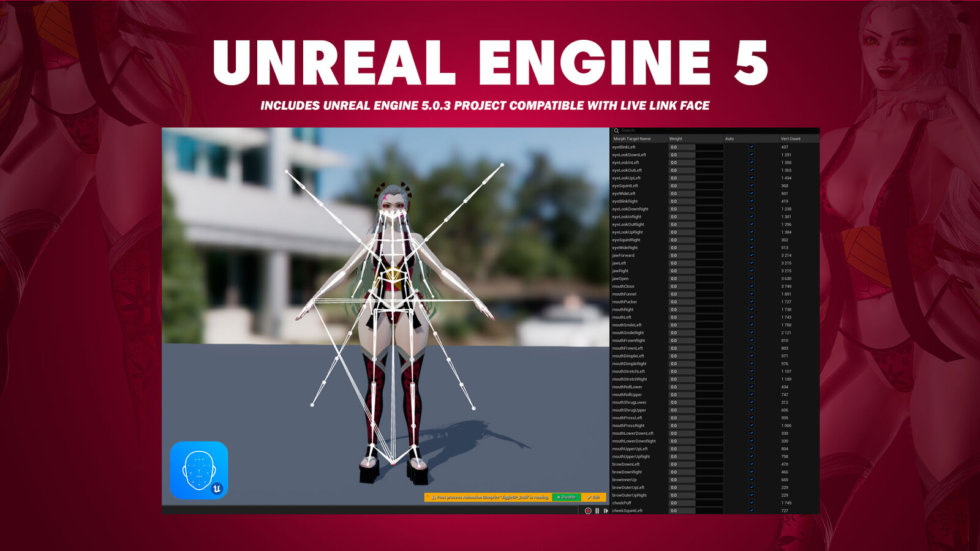Click the search magnifier icon
Viewport: 980px width, 551px height.
(616, 130)
